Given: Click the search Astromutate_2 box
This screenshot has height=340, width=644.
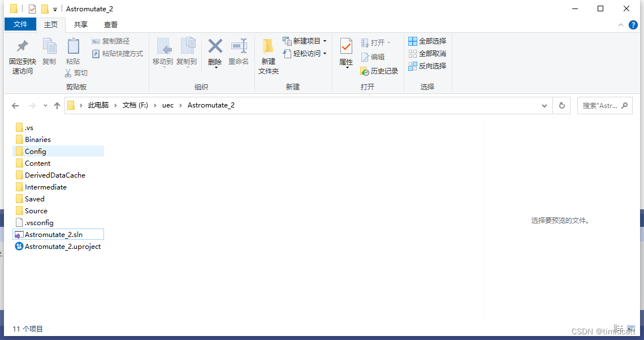Looking at the screenshot, I should tap(604, 106).
